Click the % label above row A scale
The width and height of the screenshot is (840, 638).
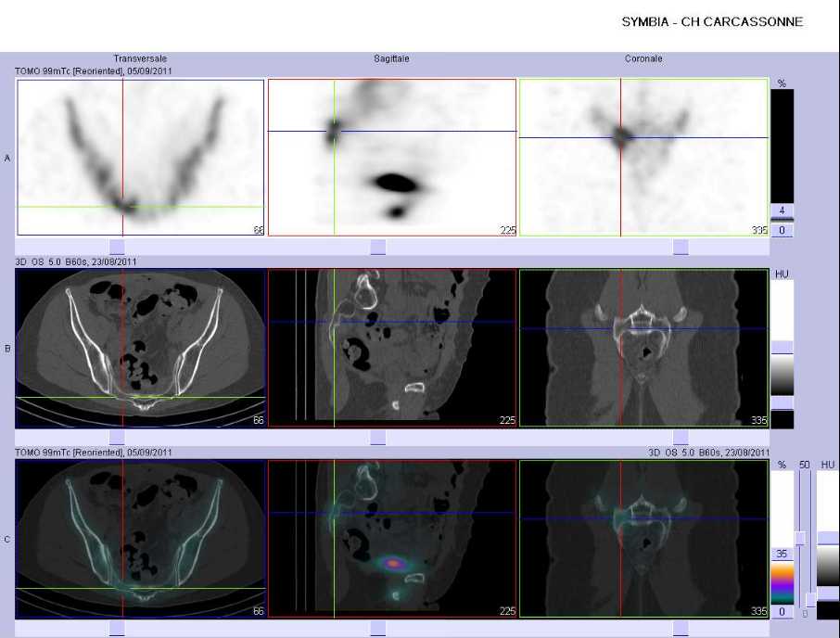click(x=782, y=83)
